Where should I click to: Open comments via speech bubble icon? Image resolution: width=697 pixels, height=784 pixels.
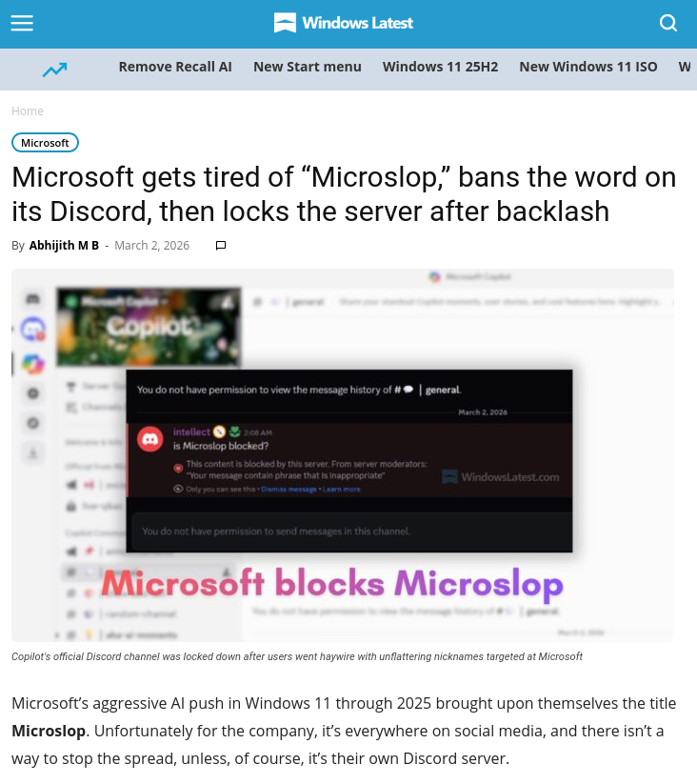221,246
